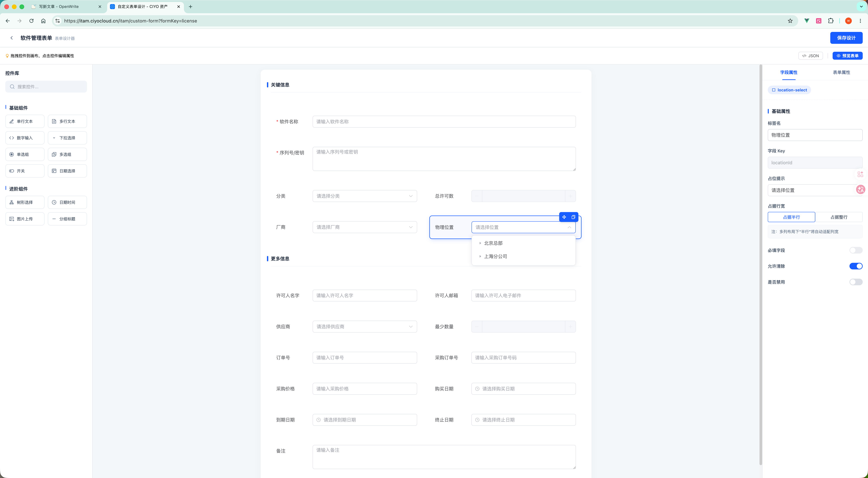Click the 预览表单 button
This screenshot has width=868, height=478.
pyautogui.click(x=847, y=56)
